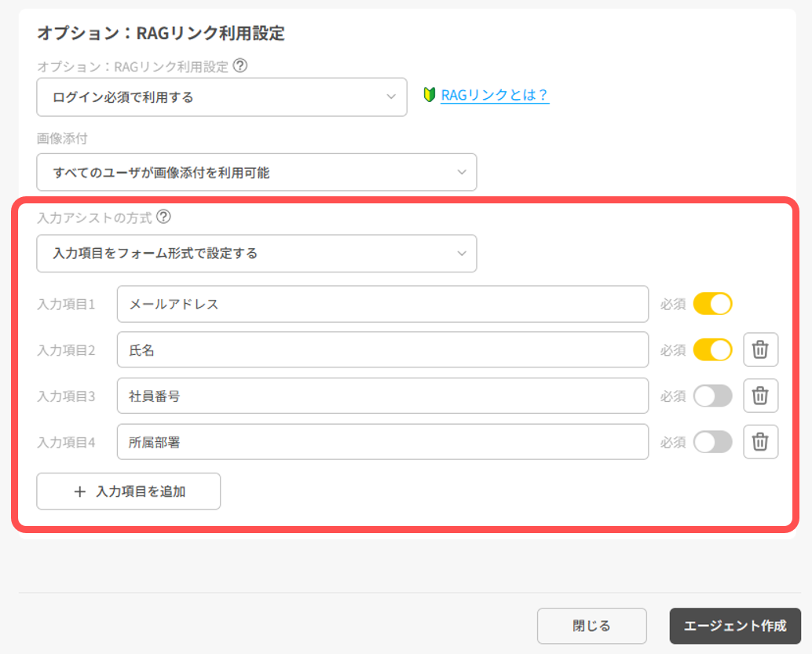
Task: Toggle 必須 switch for 氏名
Action: click(x=712, y=350)
